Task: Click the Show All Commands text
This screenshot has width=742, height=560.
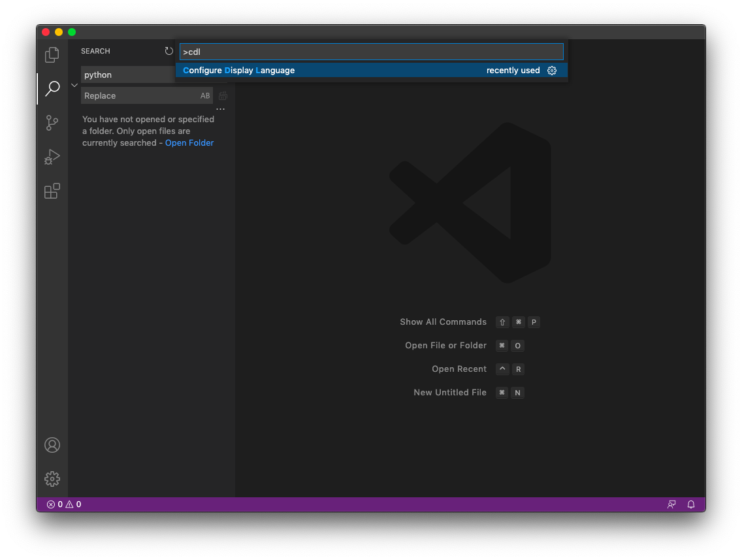Action: 443,322
